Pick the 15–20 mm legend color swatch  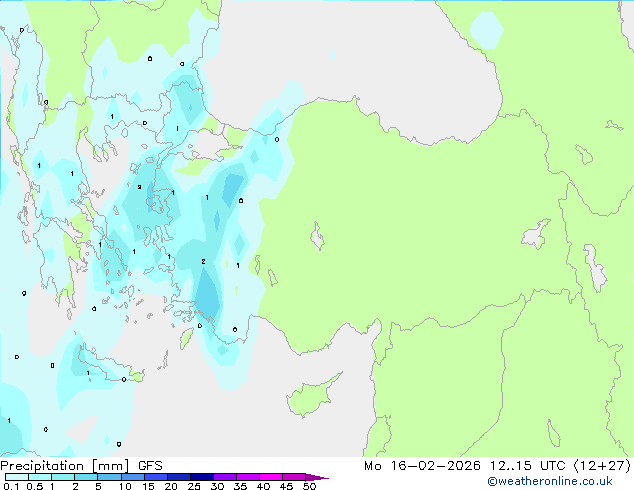click(155, 477)
